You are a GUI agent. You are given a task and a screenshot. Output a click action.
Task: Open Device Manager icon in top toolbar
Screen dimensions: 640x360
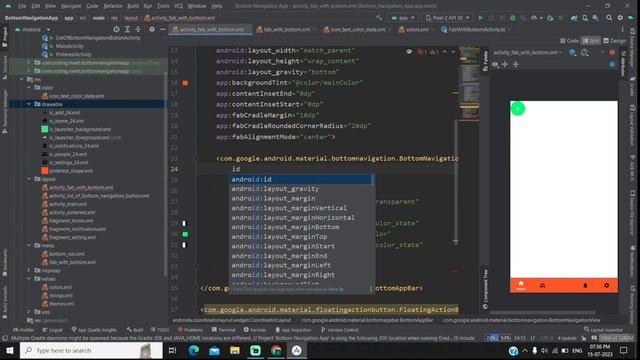585,18
